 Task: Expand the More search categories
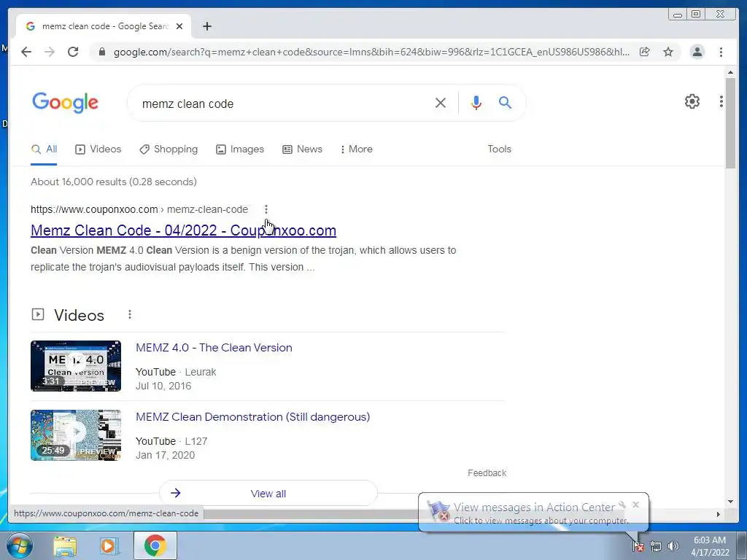point(356,149)
